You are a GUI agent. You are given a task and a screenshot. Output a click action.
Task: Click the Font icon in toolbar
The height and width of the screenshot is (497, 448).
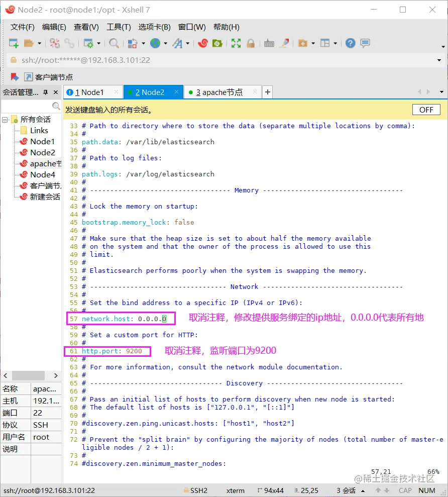tap(177, 43)
